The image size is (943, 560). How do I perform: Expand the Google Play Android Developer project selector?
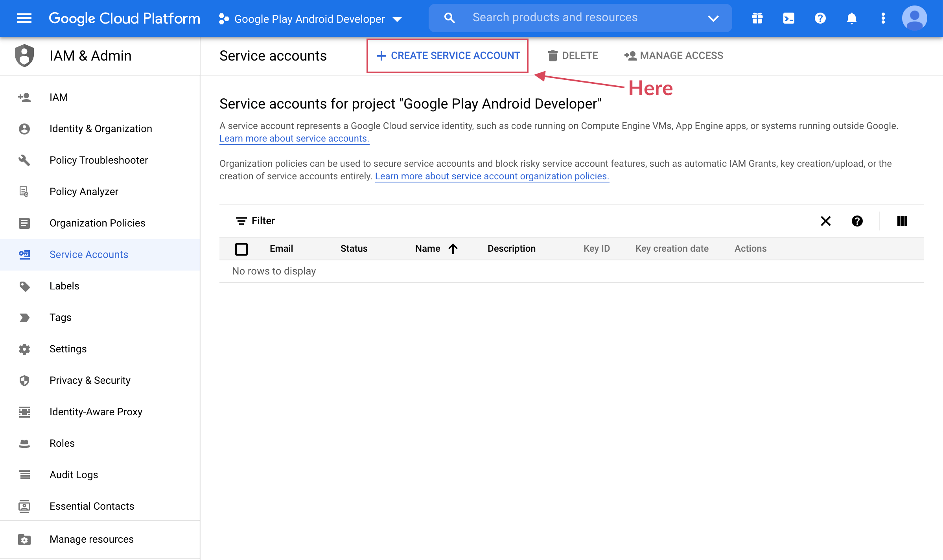[310, 19]
